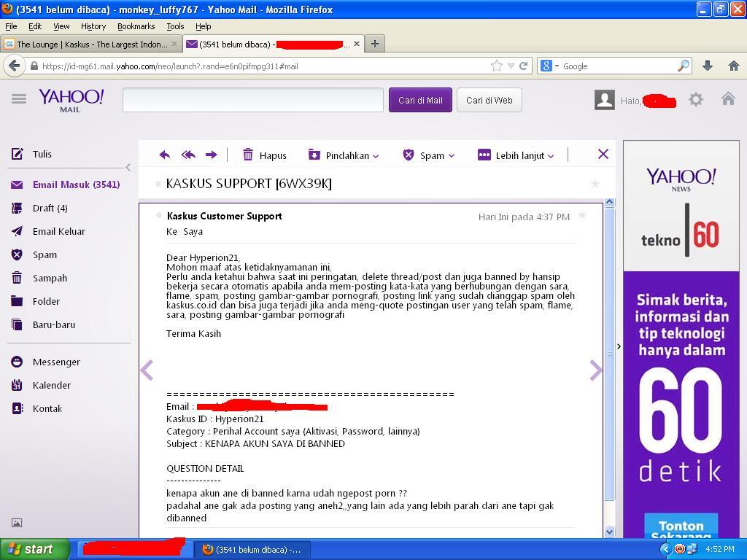Screen dimensions: 747x560
Task: Open the File menu
Action: (11, 26)
